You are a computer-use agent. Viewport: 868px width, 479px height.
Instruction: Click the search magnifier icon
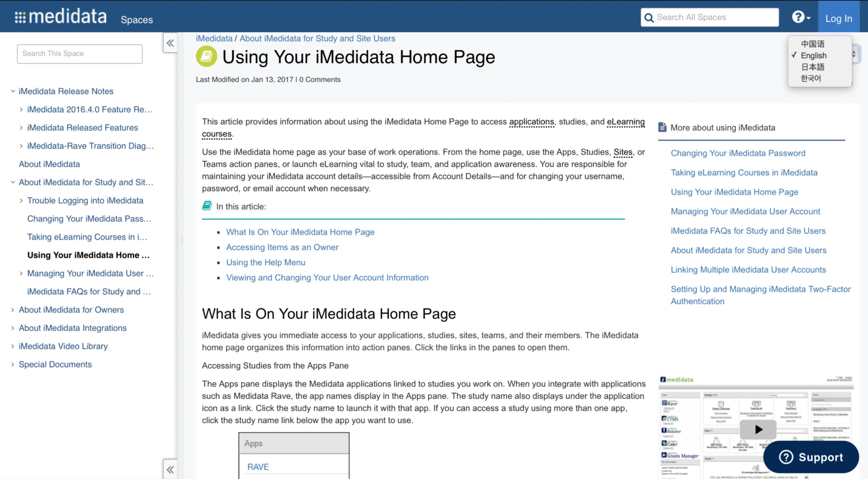(x=648, y=17)
